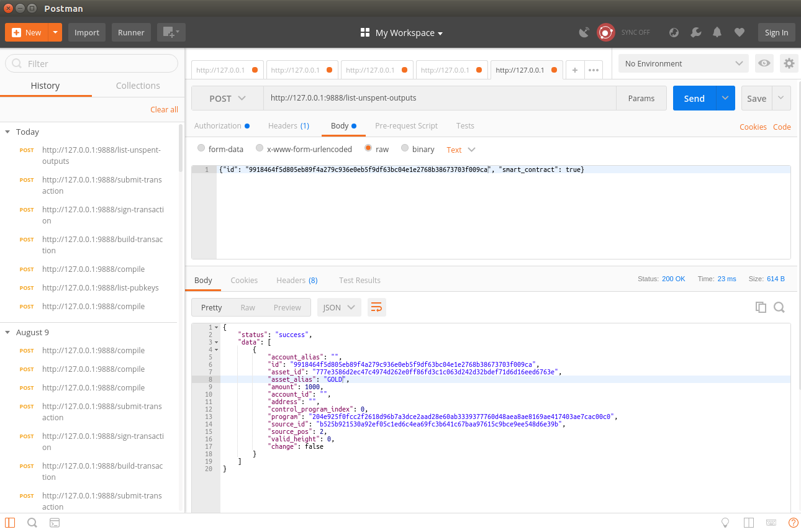Open the Test Results tab
Viewport: 801px width, 532px height.
pyautogui.click(x=360, y=280)
